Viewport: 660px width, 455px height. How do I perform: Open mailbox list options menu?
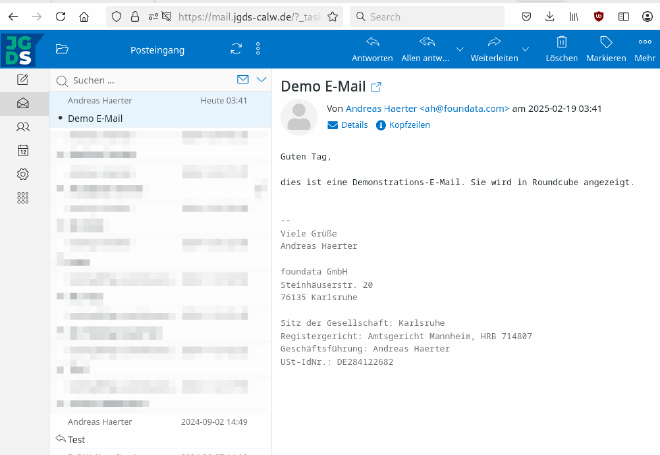(x=258, y=49)
